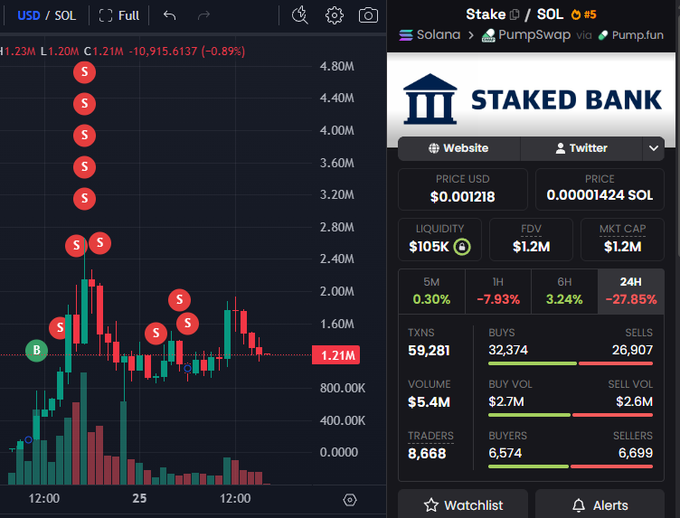Screen dimensions: 680x518
Task: Undo the last chart action
Action: (170, 16)
